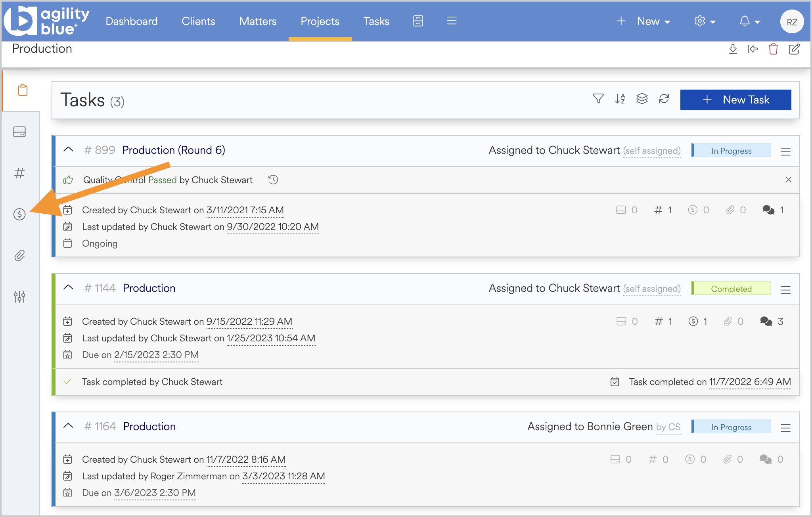Click last updated date 3/3/2023 11:28 AM

283,477
